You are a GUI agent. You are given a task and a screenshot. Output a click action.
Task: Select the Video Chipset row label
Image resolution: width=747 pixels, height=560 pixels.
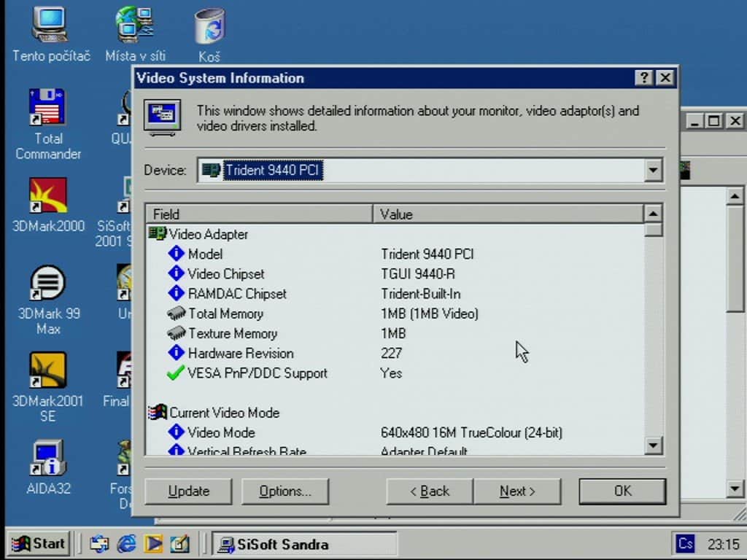pyautogui.click(x=226, y=274)
